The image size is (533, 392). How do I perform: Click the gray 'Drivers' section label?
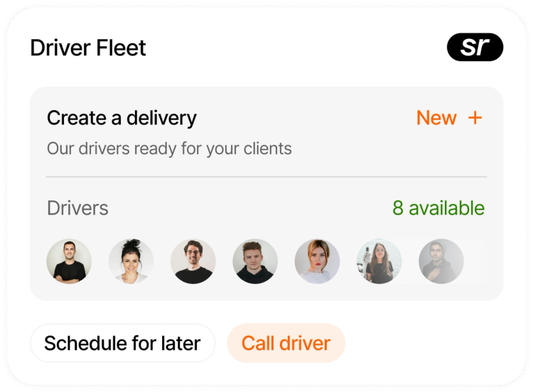[78, 208]
